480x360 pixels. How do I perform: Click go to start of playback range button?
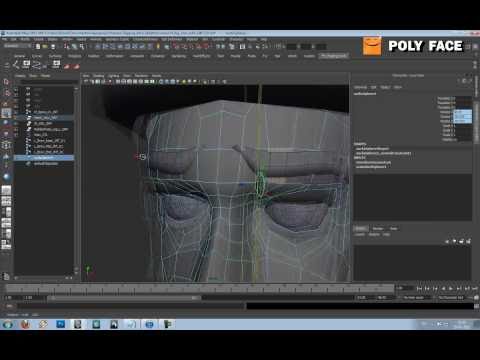click(x=419, y=288)
